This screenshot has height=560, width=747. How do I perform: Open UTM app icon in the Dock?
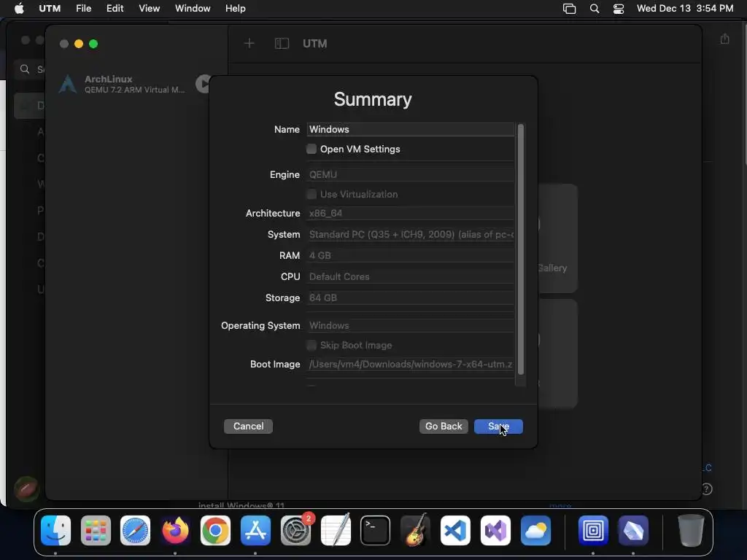pyautogui.click(x=593, y=530)
